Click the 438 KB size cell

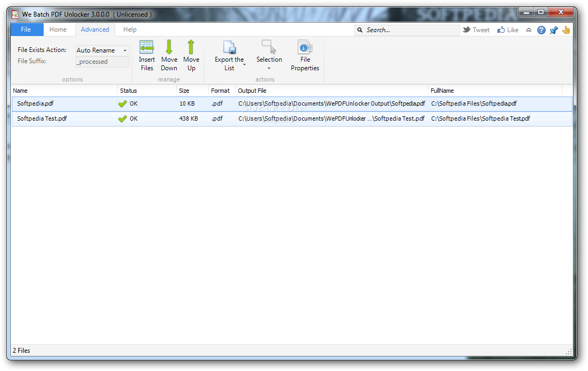click(189, 118)
